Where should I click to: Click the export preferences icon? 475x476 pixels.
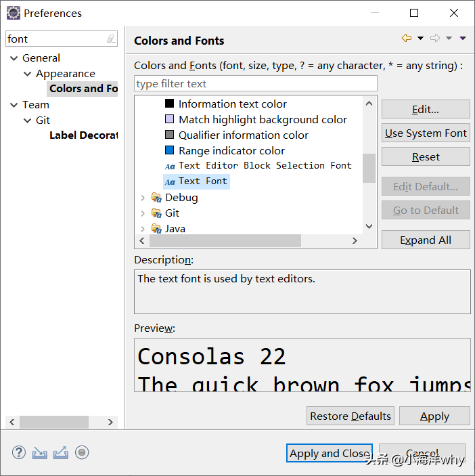(61, 452)
